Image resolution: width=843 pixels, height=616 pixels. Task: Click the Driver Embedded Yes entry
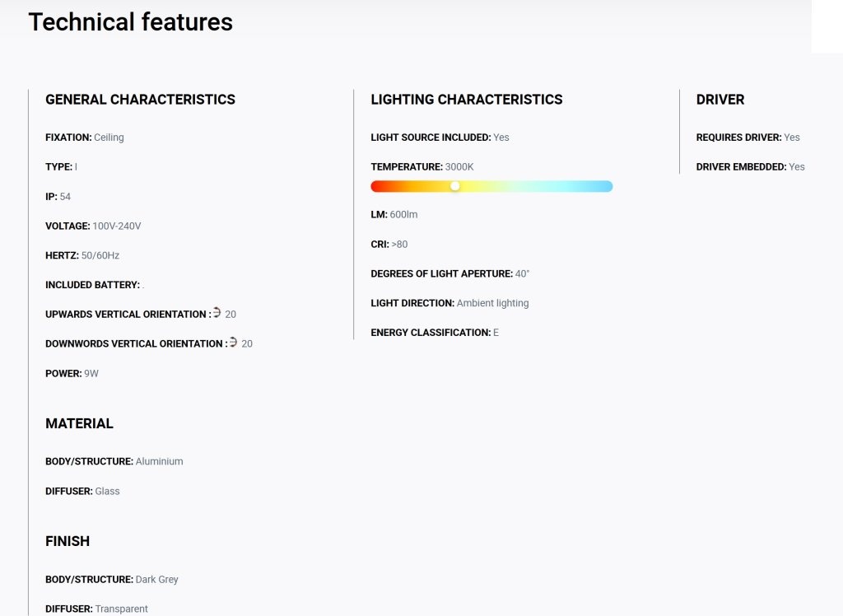[x=751, y=167]
